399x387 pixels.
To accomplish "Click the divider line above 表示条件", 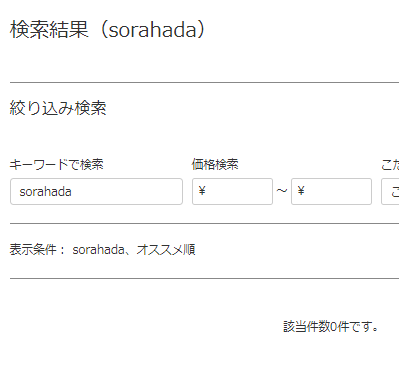I will coord(204,224).
